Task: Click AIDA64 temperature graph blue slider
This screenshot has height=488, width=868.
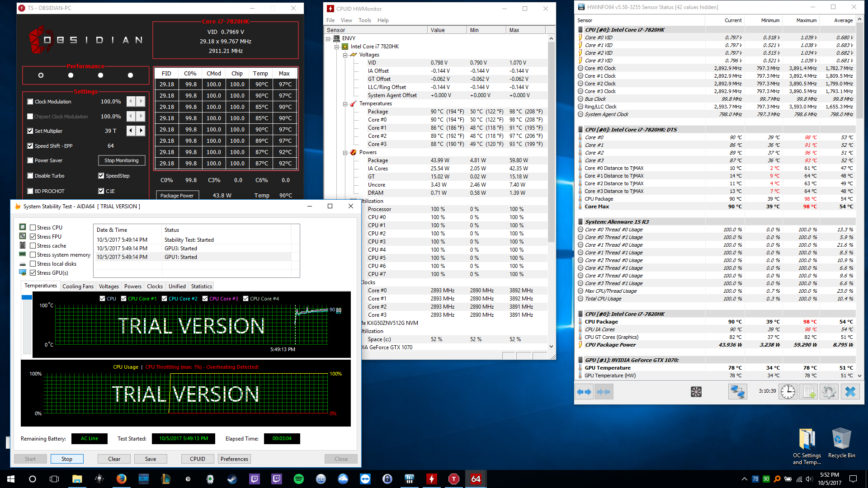Action: point(27,297)
